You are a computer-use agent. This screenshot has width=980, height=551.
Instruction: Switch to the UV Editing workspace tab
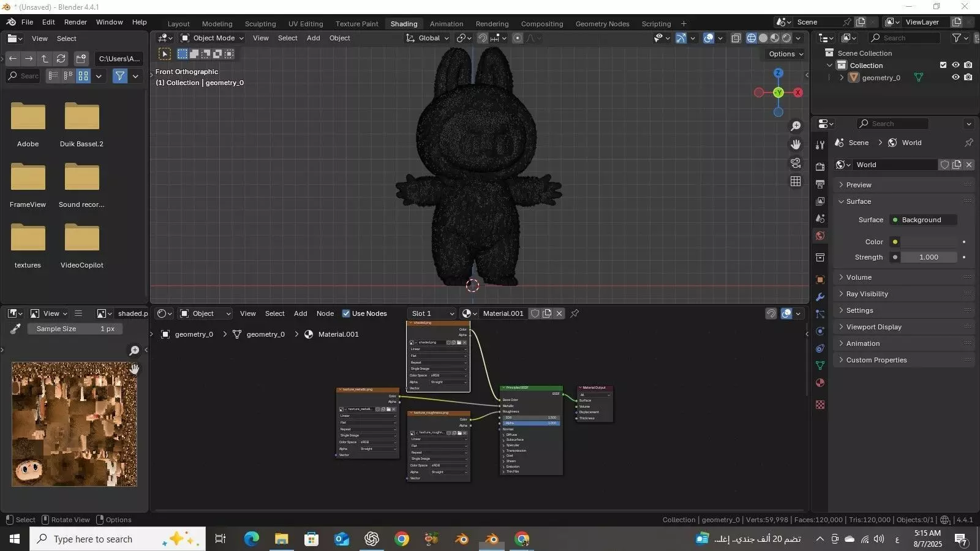[306, 24]
